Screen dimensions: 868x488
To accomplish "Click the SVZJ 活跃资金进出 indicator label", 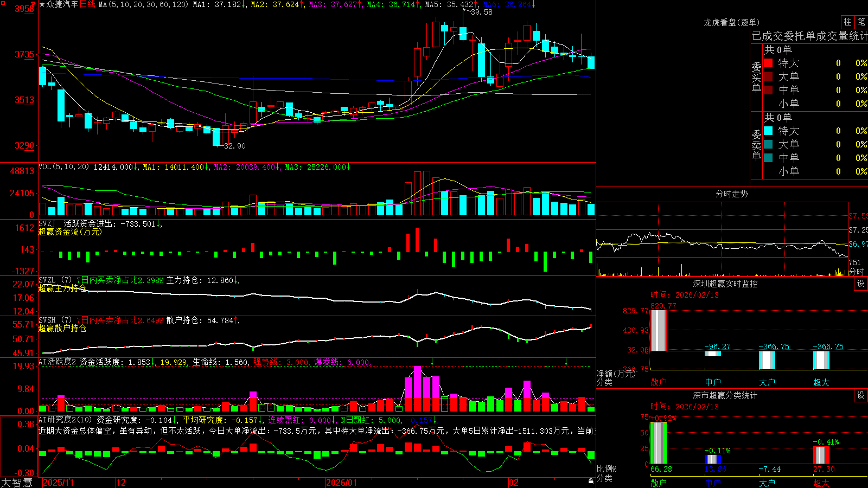I will coord(100,223).
